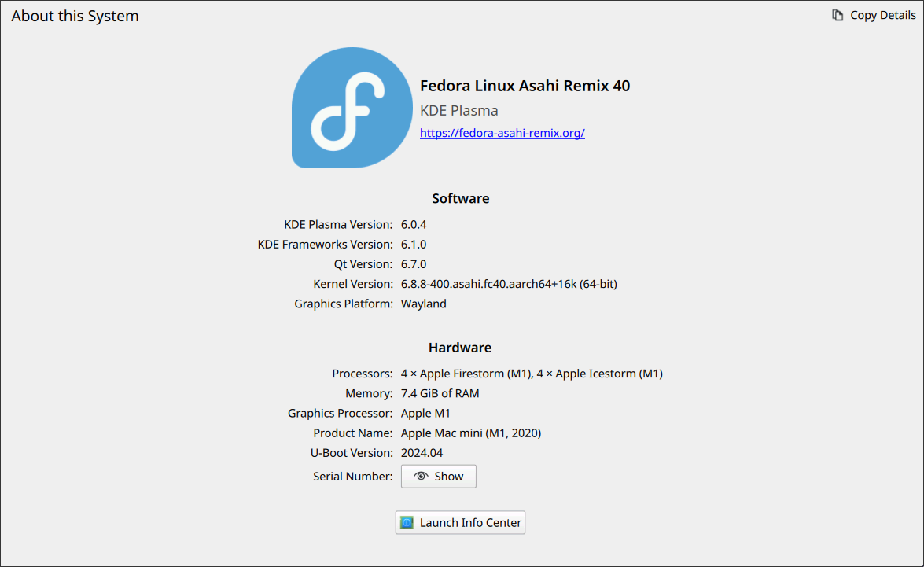924x567 pixels.
Task: Click the "Graphics Platform:" label
Action: tap(344, 304)
